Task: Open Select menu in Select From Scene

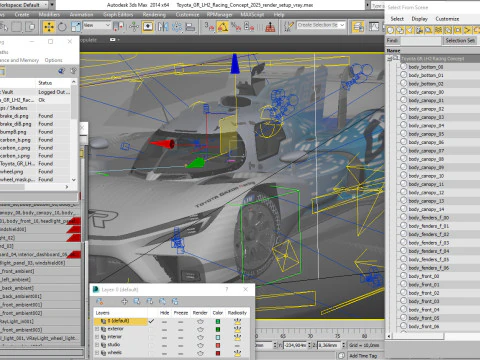Action: click(397, 19)
